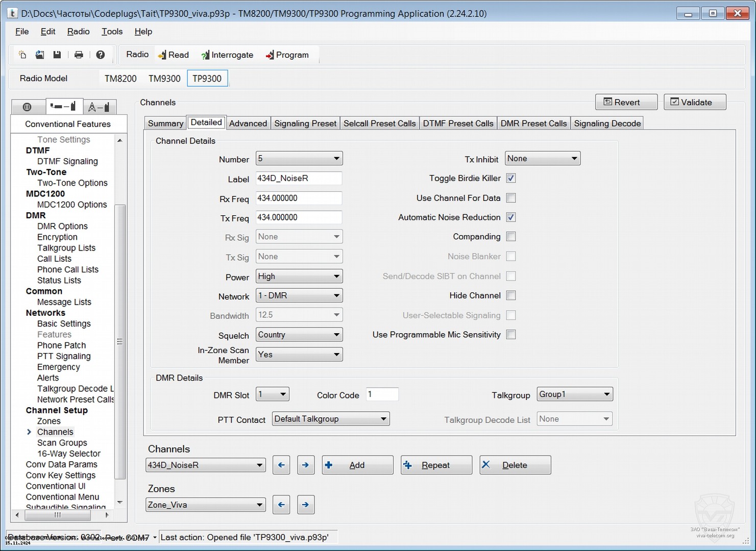Read data from the radio
The height and width of the screenshot is (551, 756).
click(174, 55)
